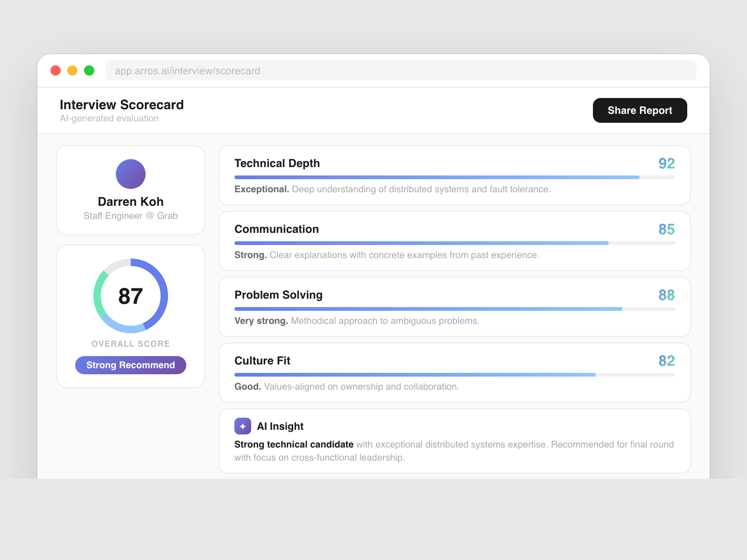Select the Problem Solving score 88
This screenshot has height=560, width=747.
click(x=666, y=295)
